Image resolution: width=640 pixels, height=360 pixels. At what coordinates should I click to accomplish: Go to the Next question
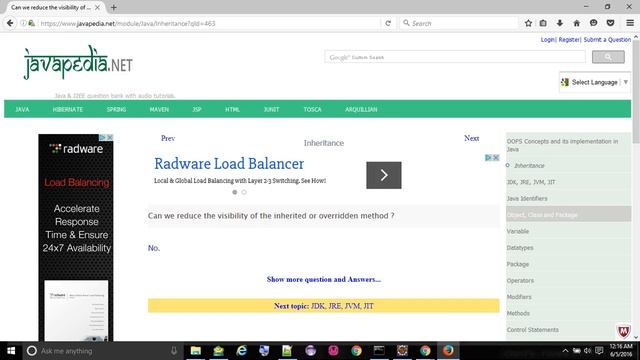(471, 138)
